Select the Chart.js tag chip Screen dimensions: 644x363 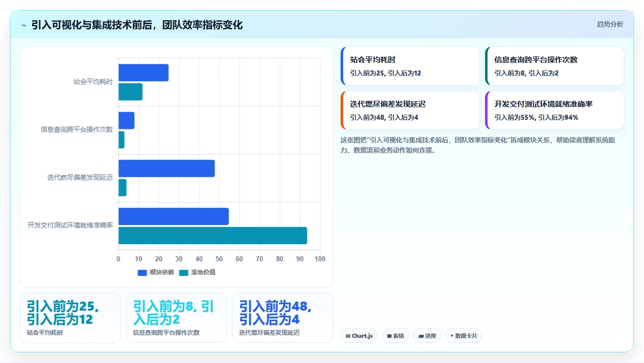pyautogui.click(x=359, y=336)
